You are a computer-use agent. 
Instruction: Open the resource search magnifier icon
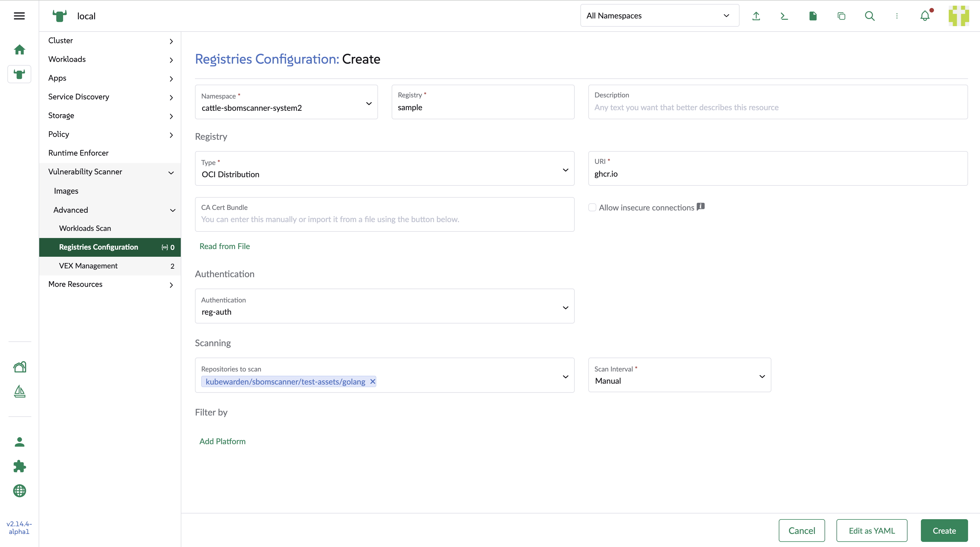pyautogui.click(x=869, y=16)
